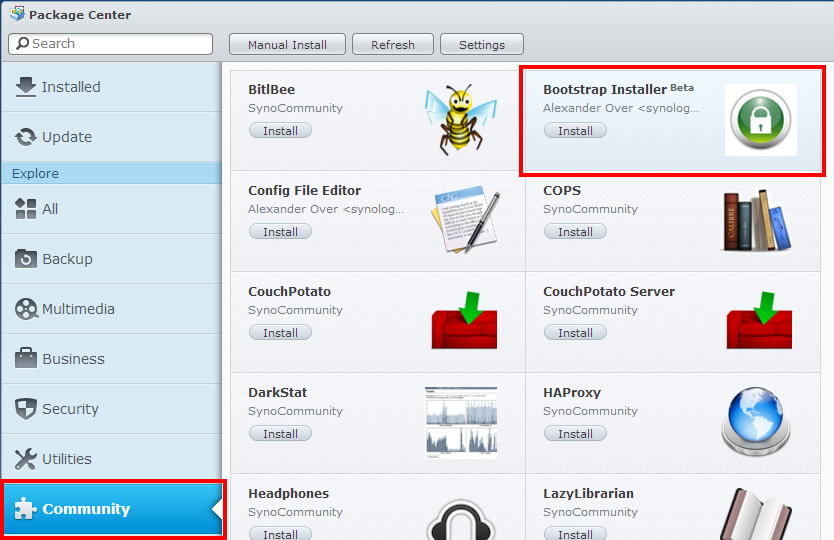Click the Security shield icon
Viewport: 834px width, 540px height.
pyautogui.click(x=26, y=409)
